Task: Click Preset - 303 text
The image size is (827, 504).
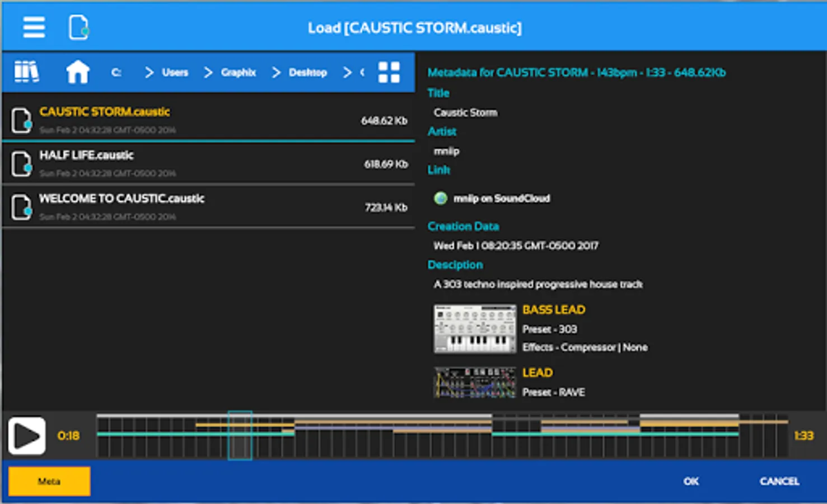Action: point(550,329)
